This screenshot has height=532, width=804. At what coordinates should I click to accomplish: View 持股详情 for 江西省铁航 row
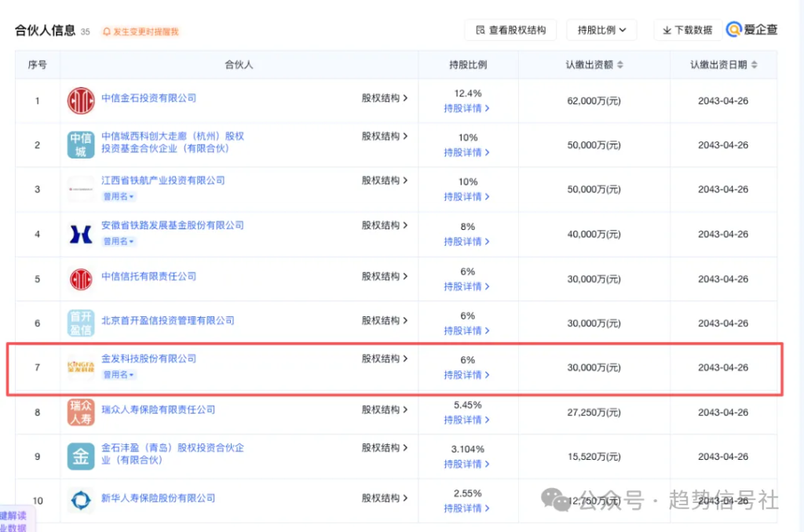click(466, 196)
